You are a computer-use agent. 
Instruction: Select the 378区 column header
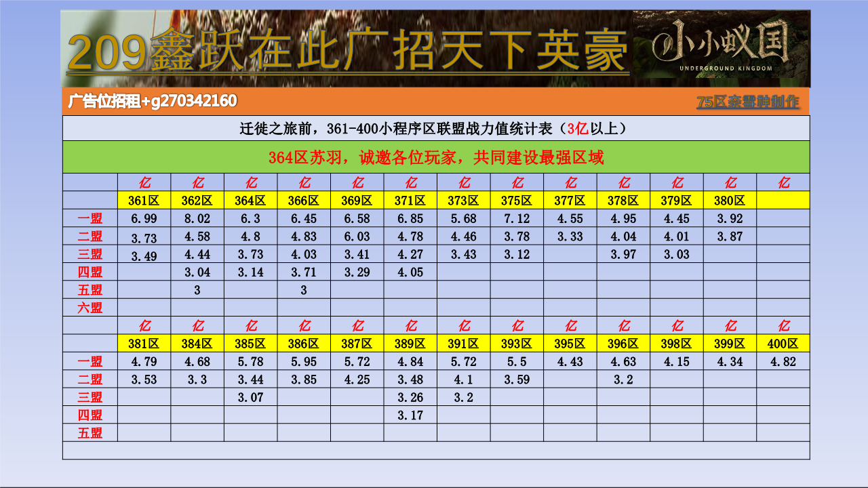point(623,201)
